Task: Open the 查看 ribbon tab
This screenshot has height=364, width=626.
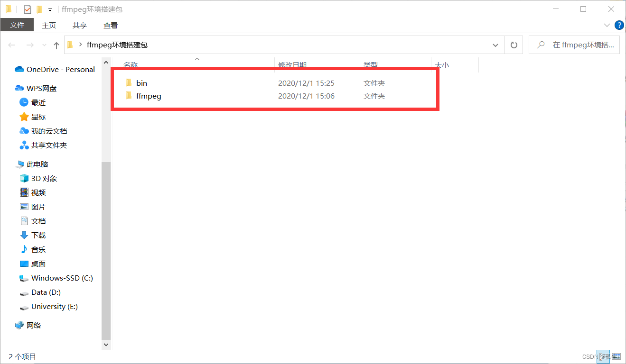Action: 111,25
